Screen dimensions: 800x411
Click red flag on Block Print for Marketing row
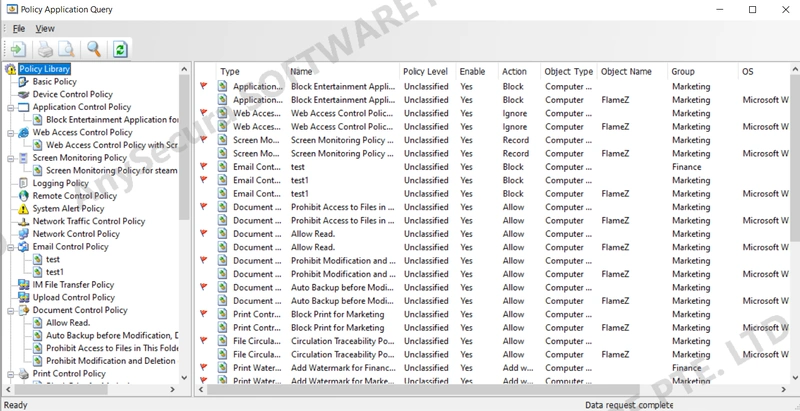(204, 314)
